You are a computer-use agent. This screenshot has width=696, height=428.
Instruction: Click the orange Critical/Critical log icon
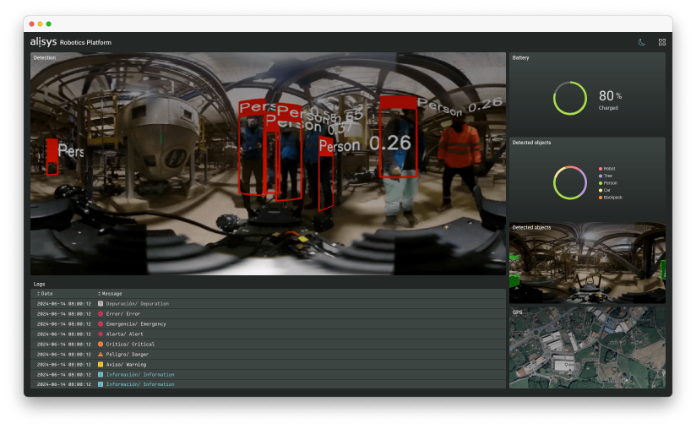click(x=100, y=344)
